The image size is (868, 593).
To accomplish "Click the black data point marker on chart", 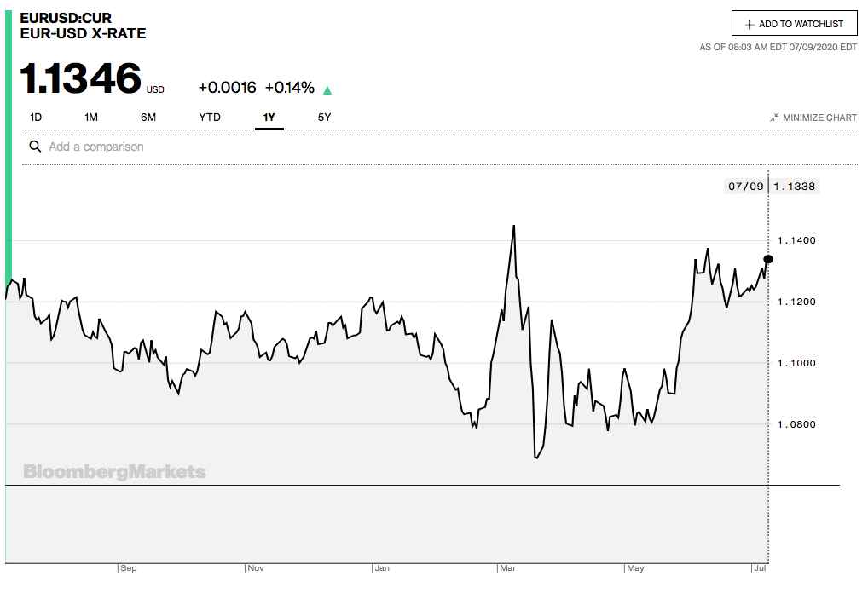I will click(x=768, y=259).
